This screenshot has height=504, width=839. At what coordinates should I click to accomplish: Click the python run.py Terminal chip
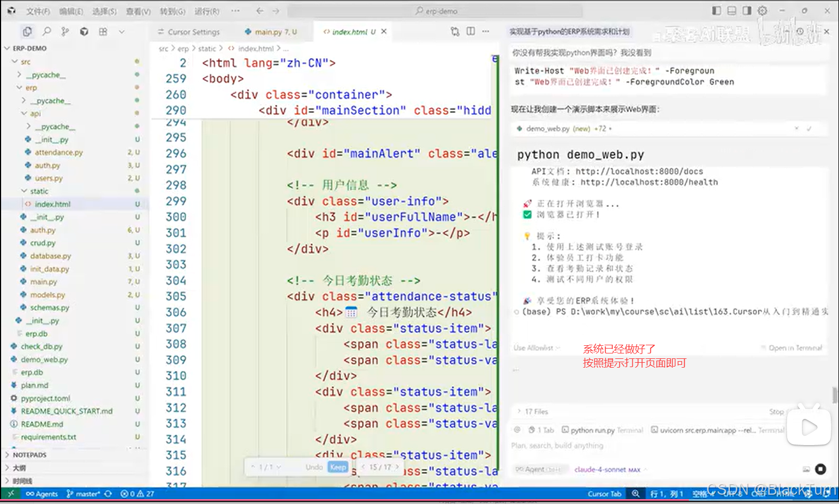pyautogui.click(x=602, y=430)
